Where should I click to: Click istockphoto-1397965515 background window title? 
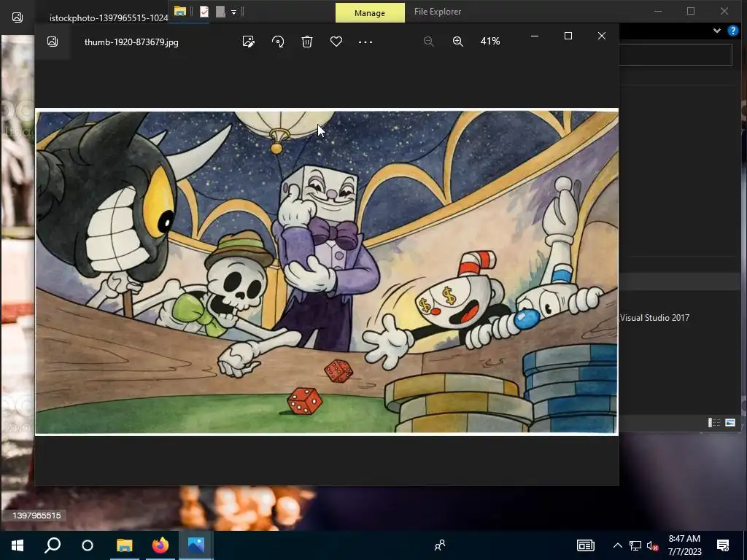click(109, 18)
